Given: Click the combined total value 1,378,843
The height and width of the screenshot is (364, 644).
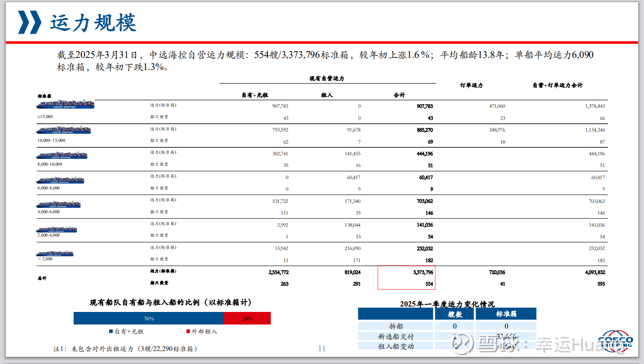Looking at the screenshot, I should (x=595, y=106).
